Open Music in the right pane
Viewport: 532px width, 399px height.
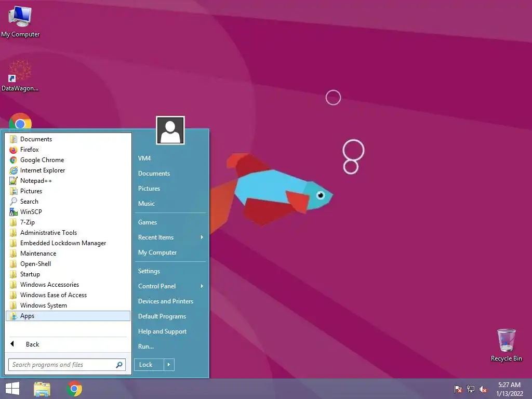point(170,204)
